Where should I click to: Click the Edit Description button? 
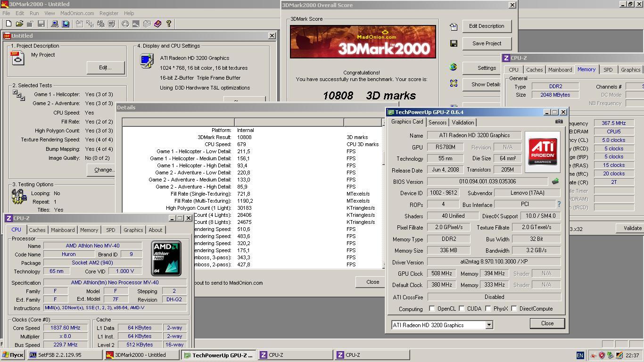[x=487, y=26]
